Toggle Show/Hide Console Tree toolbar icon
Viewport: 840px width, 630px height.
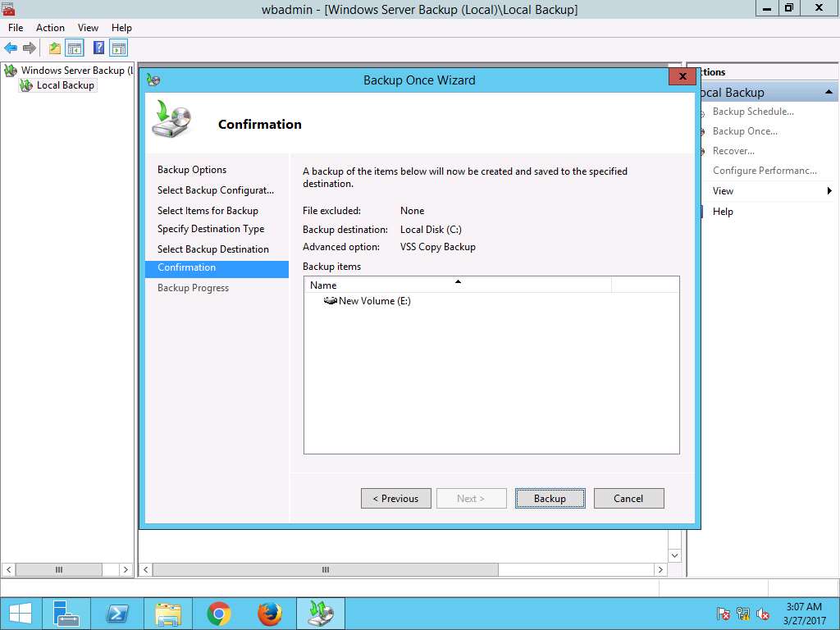click(75, 48)
